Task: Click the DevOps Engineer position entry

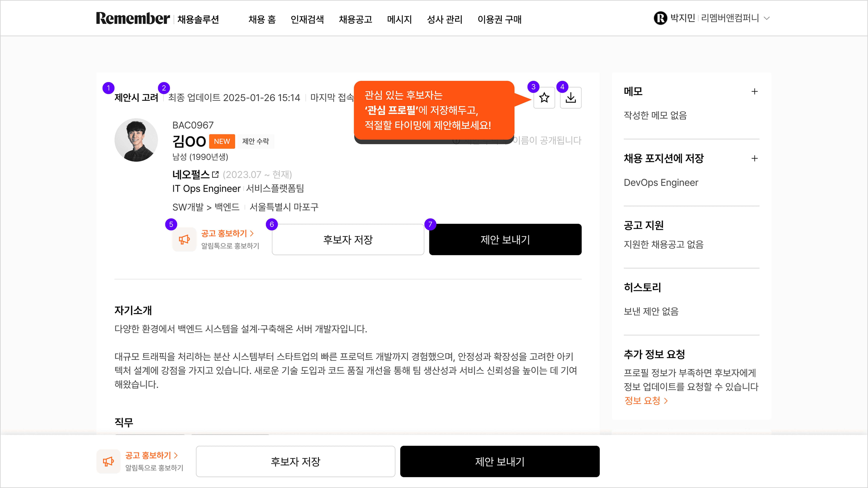Action: [661, 182]
